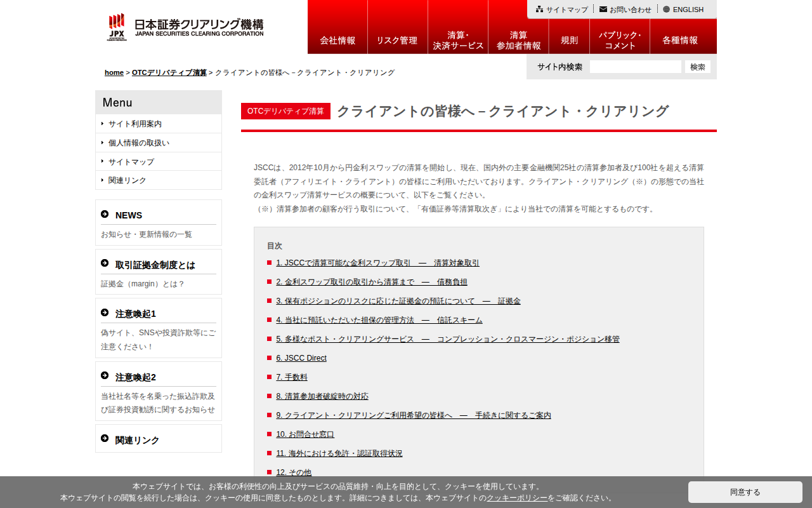Open the 注意喚起1 heading

coord(136,314)
